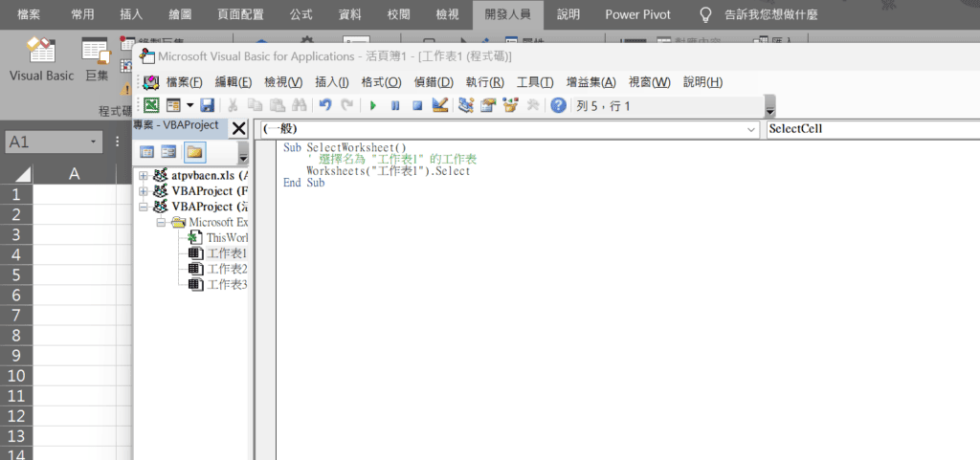Open the (一般) object dropdown
This screenshot has width=980, height=460.
(749, 129)
